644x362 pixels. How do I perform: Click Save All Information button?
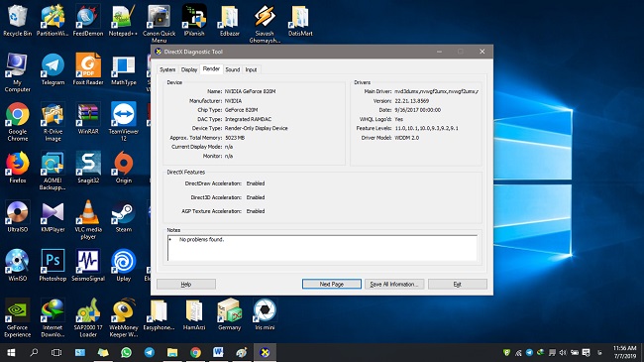pos(394,284)
